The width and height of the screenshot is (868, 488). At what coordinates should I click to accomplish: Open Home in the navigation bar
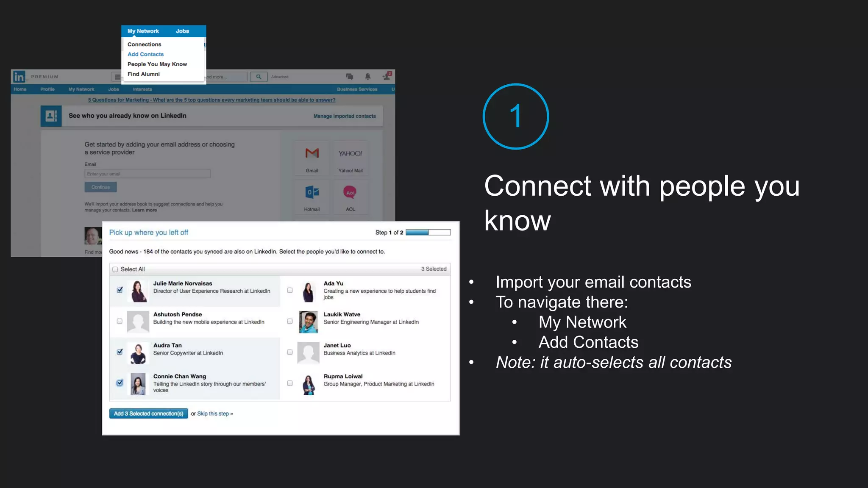pos(20,89)
